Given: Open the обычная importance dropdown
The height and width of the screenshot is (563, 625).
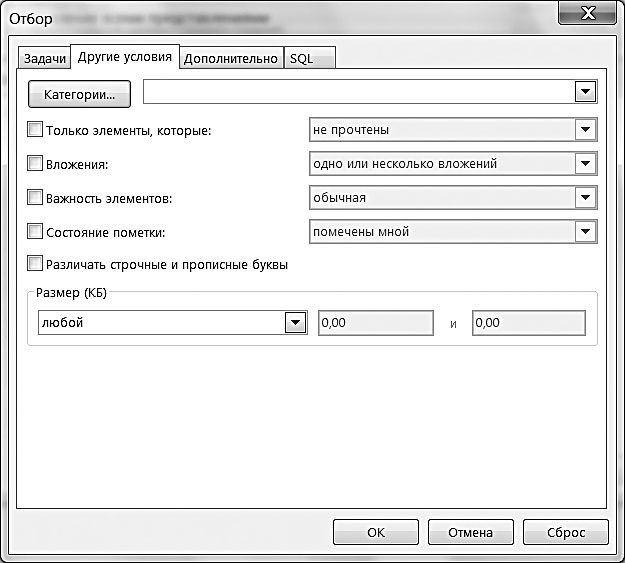Looking at the screenshot, I should tap(585, 197).
